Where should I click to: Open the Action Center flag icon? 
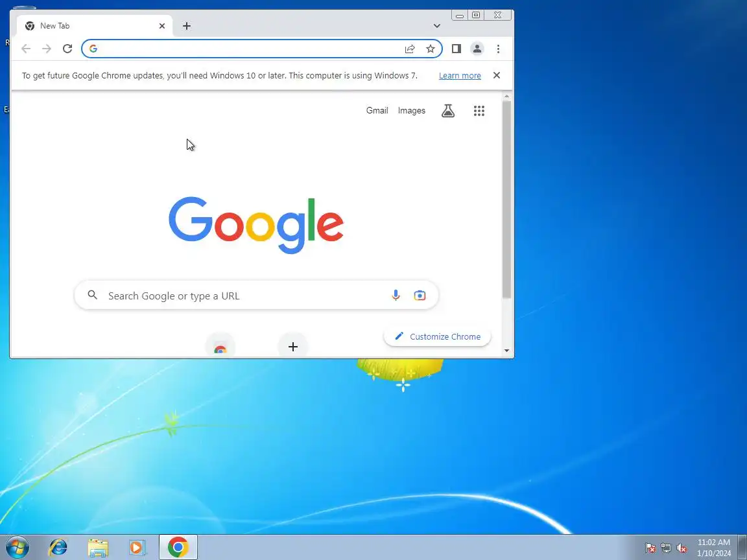[x=650, y=548]
